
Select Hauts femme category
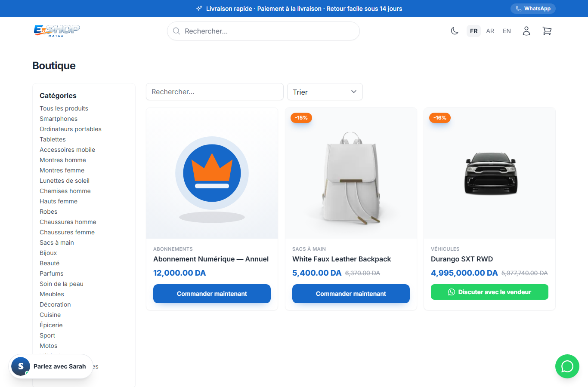(59, 201)
